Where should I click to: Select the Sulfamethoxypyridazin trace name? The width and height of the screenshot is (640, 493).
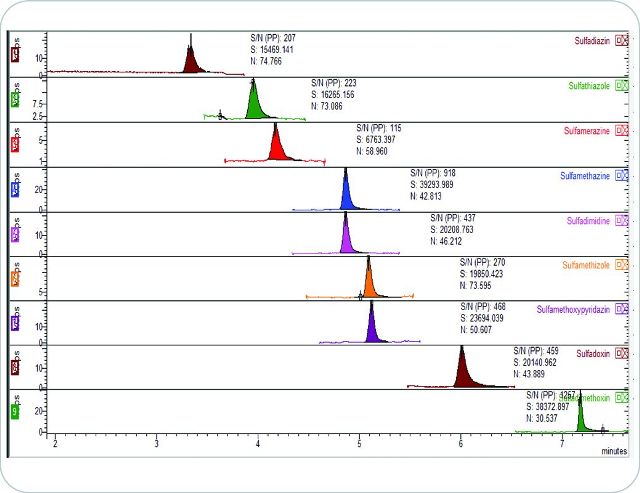pyautogui.click(x=573, y=310)
